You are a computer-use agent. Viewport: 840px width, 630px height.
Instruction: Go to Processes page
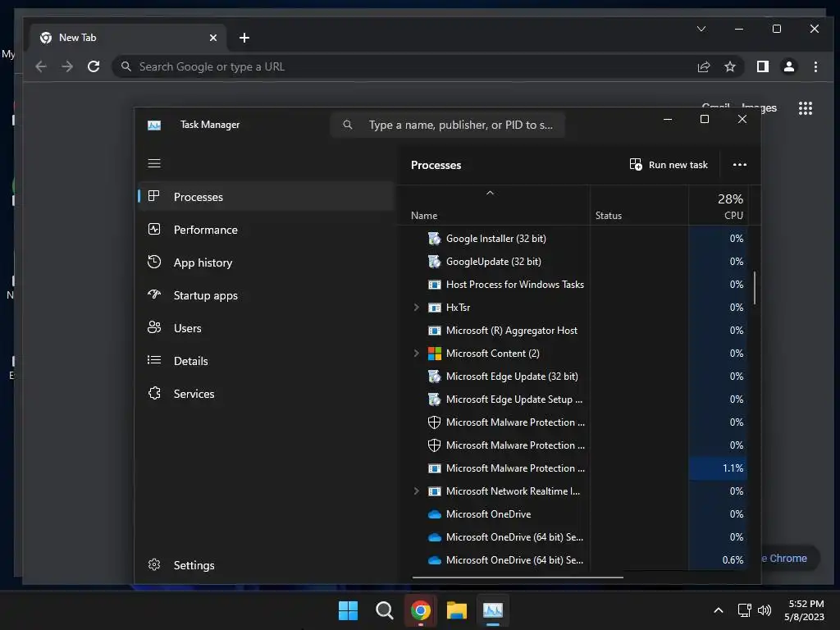[x=267, y=197]
